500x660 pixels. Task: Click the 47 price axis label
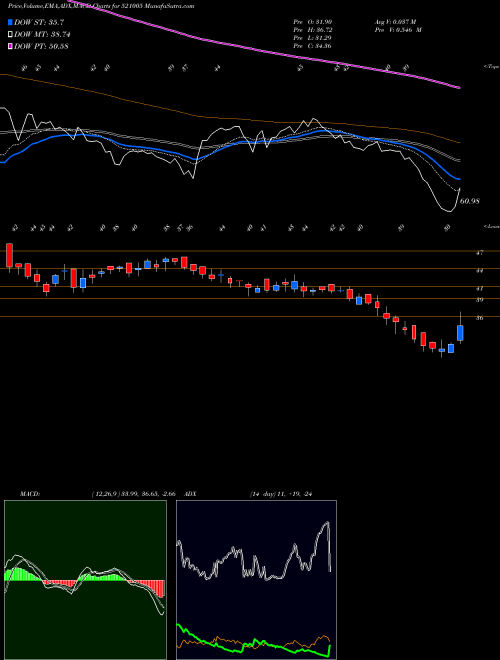[479, 253]
